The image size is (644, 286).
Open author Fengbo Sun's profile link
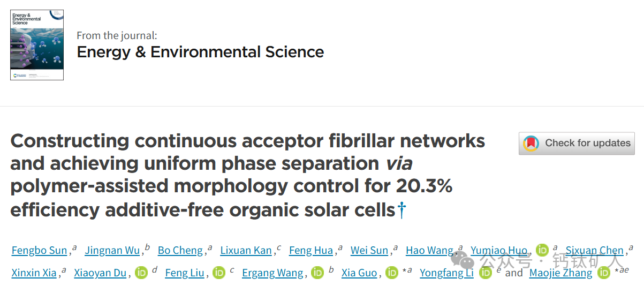point(40,250)
